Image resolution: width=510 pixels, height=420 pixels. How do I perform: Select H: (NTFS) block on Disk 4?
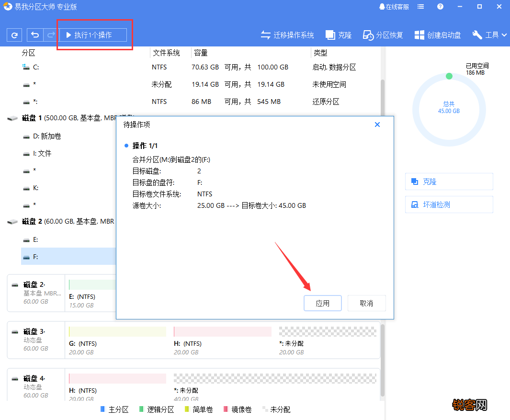[x=117, y=387]
